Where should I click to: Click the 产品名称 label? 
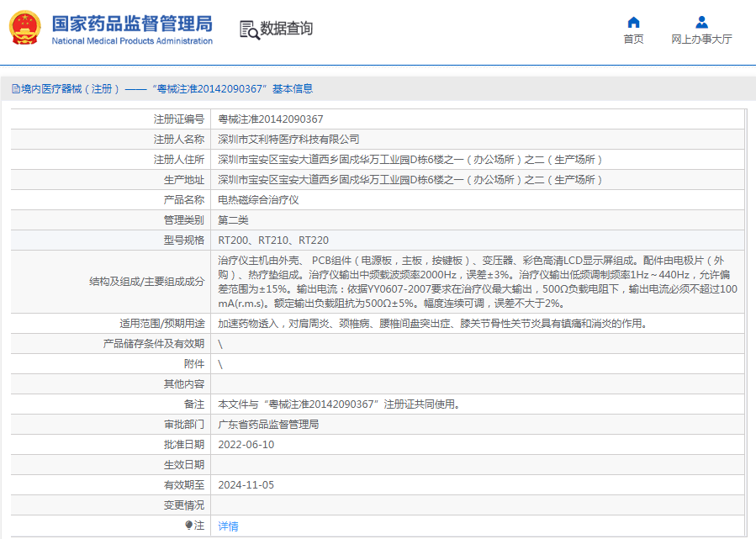coord(184,199)
